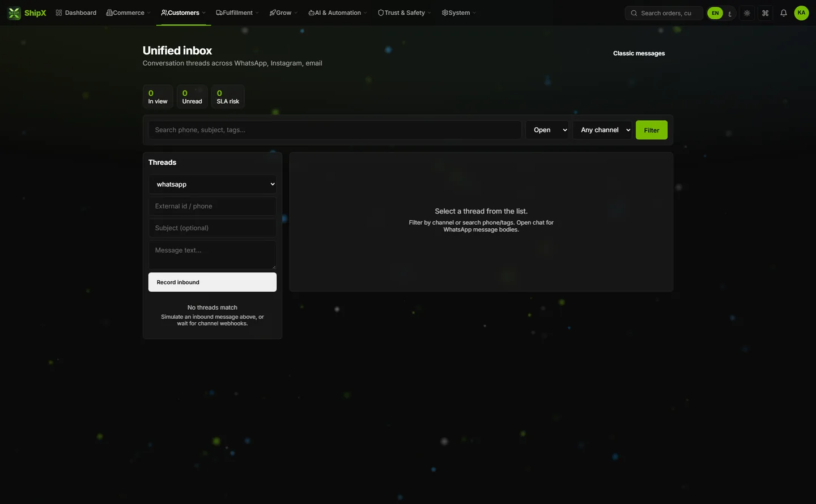
Task: Click the SLA risk counter card
Action: [x=228, y=96]
